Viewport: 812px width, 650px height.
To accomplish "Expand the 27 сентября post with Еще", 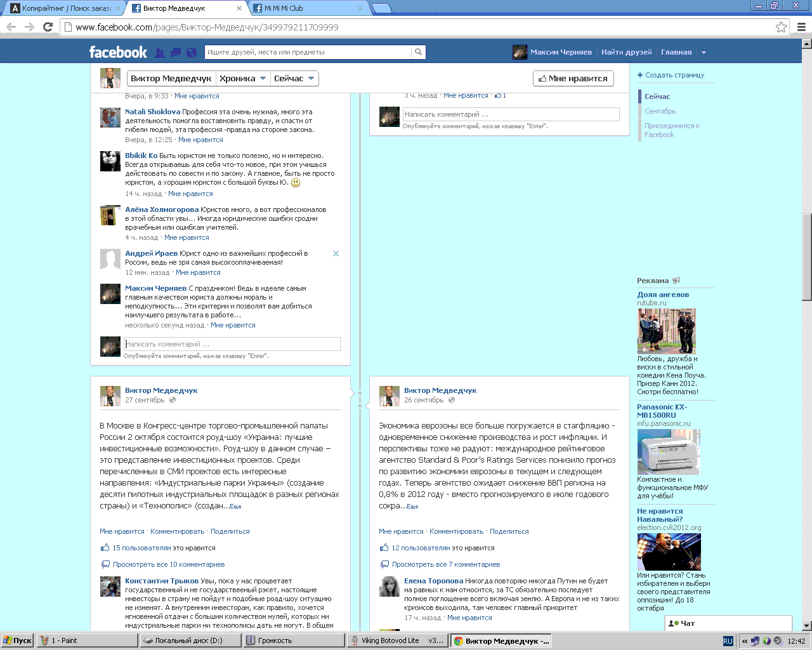I will [x=235, y=507].
